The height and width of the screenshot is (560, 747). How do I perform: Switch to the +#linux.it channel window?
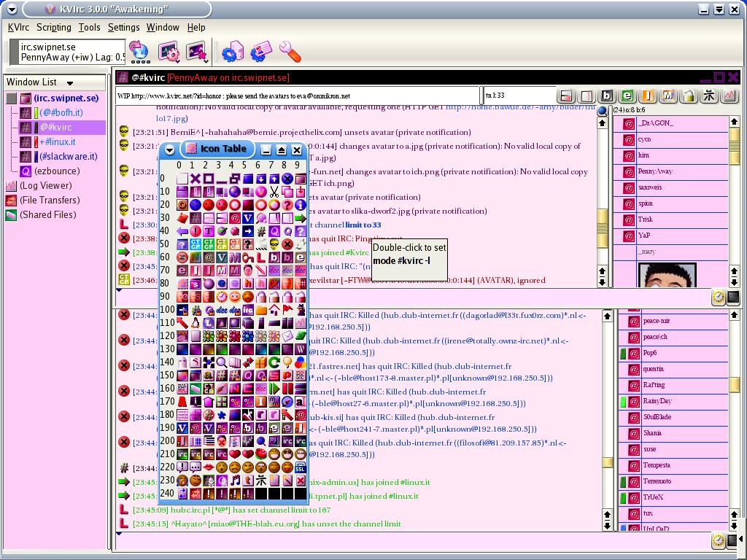coord(57,142)
